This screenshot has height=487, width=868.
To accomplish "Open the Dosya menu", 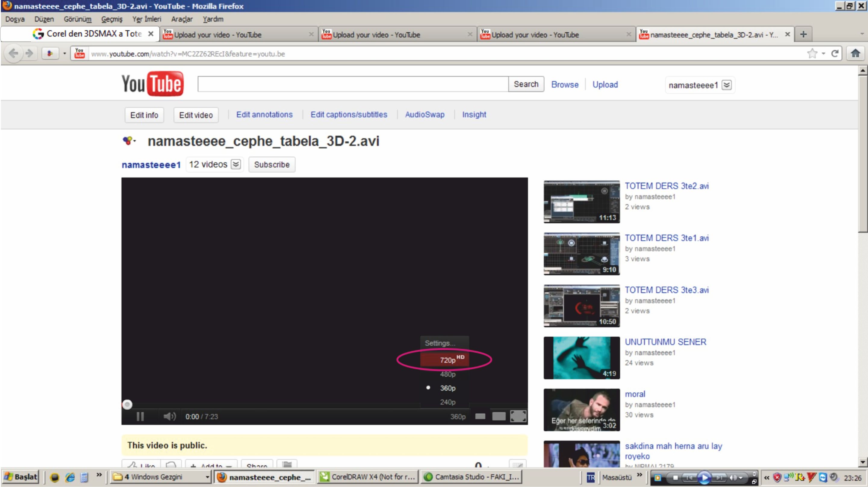I will (x=15, y=19).
